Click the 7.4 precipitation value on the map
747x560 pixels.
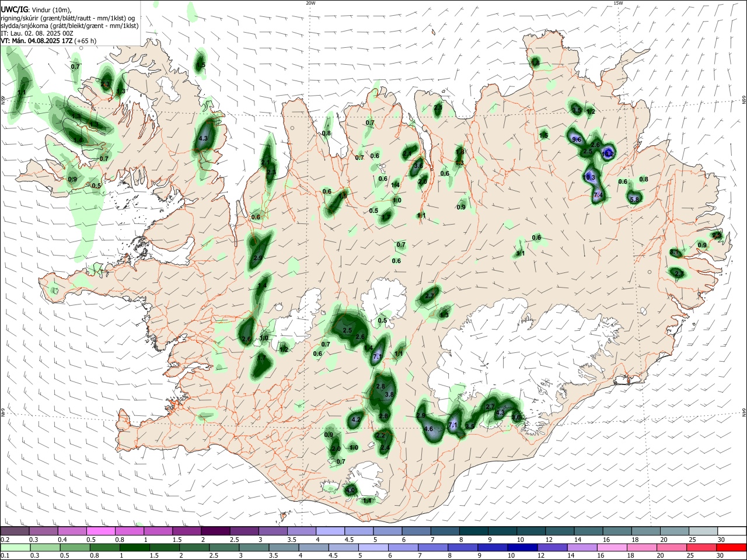[598, 195]
